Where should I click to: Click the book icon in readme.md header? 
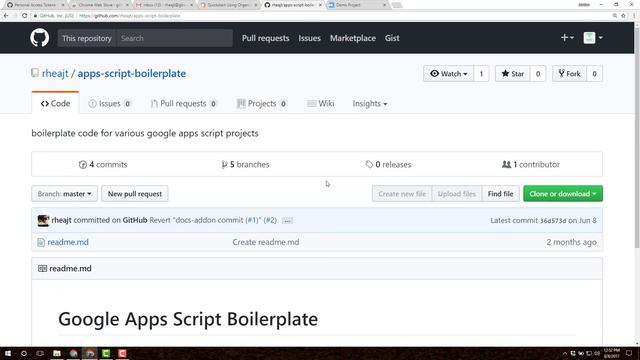pyautogui.click(x=42, y=268)
